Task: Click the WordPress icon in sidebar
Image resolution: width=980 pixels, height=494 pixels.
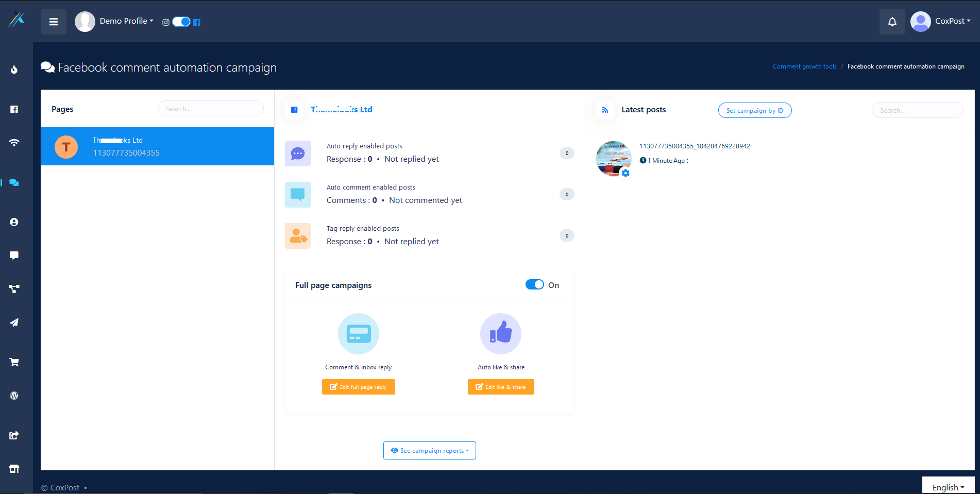Action: pos(14,396)
